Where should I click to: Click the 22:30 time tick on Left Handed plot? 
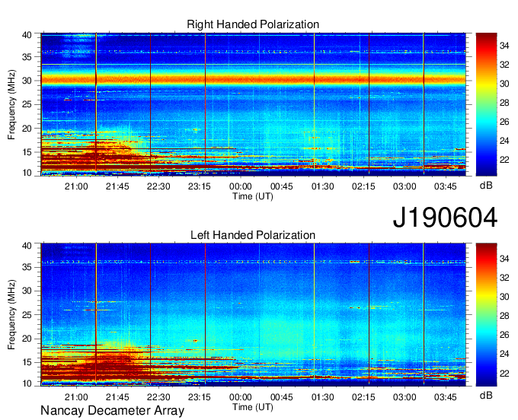(x=158, y=397)
